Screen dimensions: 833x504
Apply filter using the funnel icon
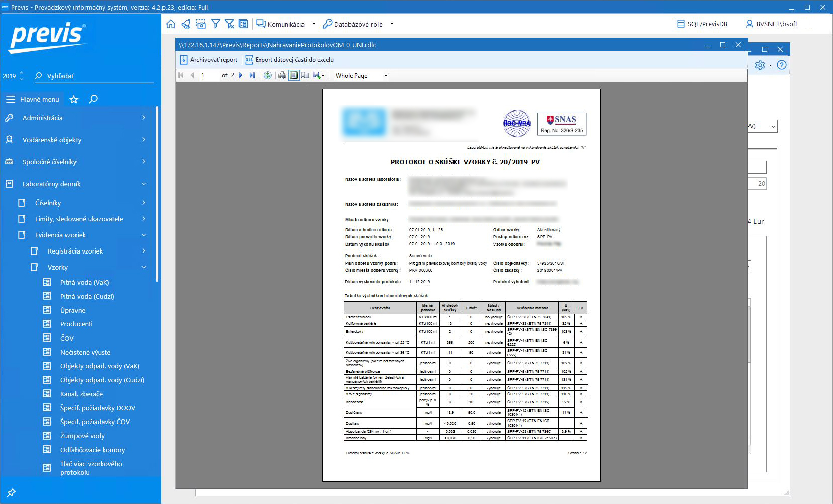click(216, 24)
